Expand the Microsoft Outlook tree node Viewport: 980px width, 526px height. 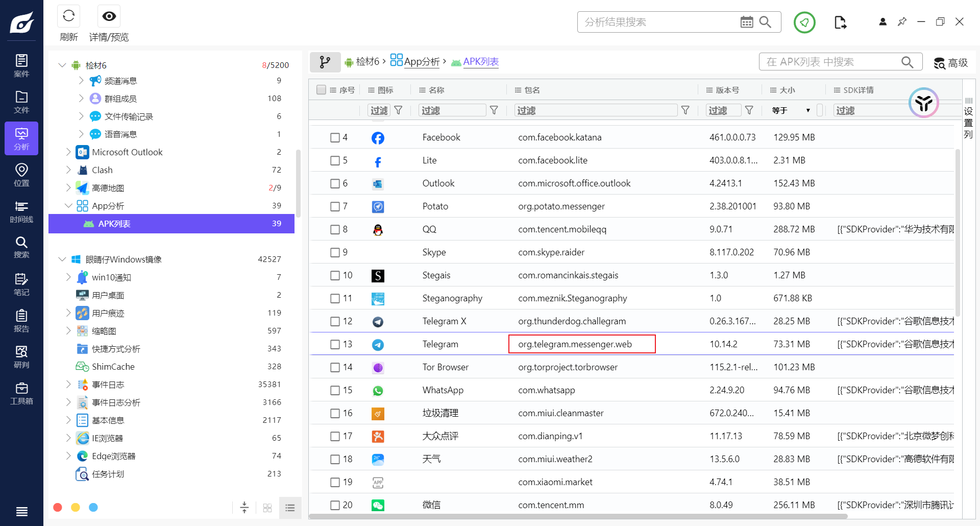[x=68, y=152]
